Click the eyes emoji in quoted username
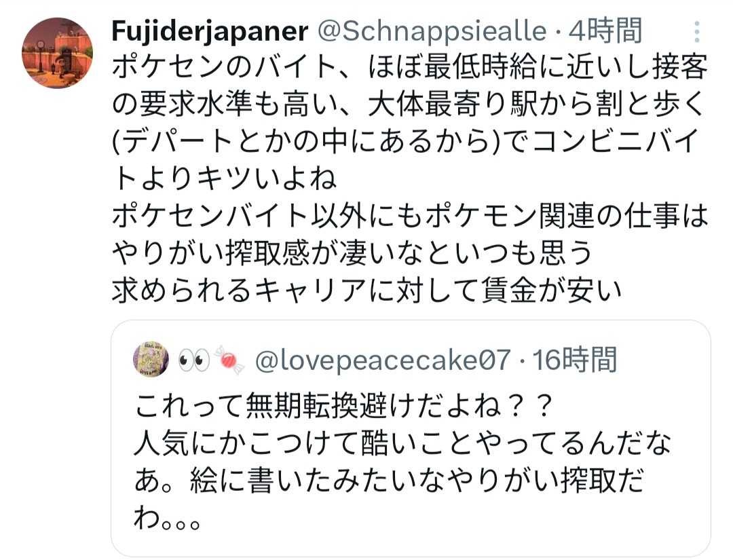The height and width of the screenshot is (560, 733). (x=191, y=360)
